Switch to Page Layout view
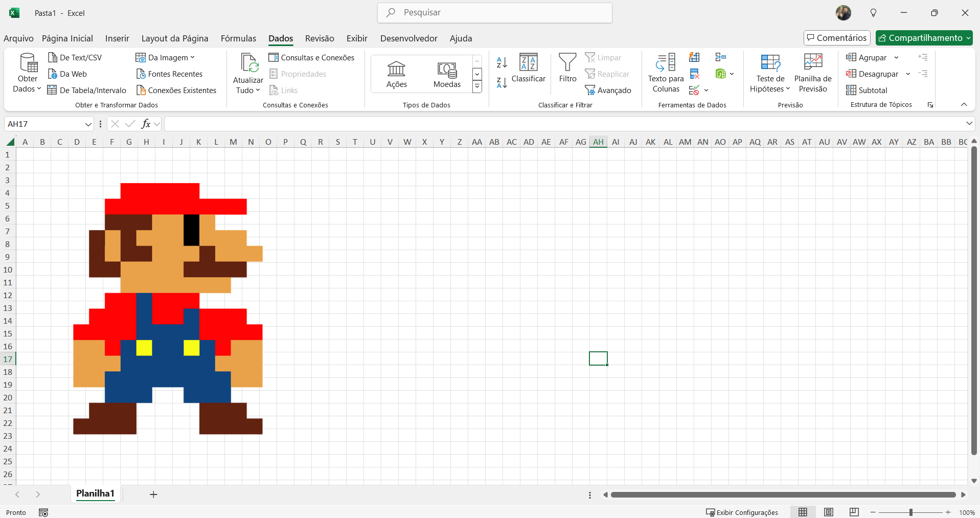The image size is (980, 518). (x=829, y=512)
